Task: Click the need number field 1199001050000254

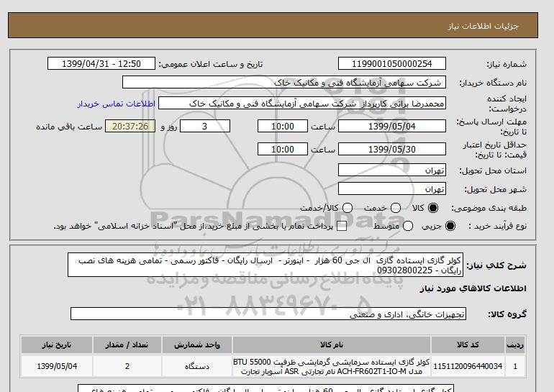Action: [x=392, y=63]
